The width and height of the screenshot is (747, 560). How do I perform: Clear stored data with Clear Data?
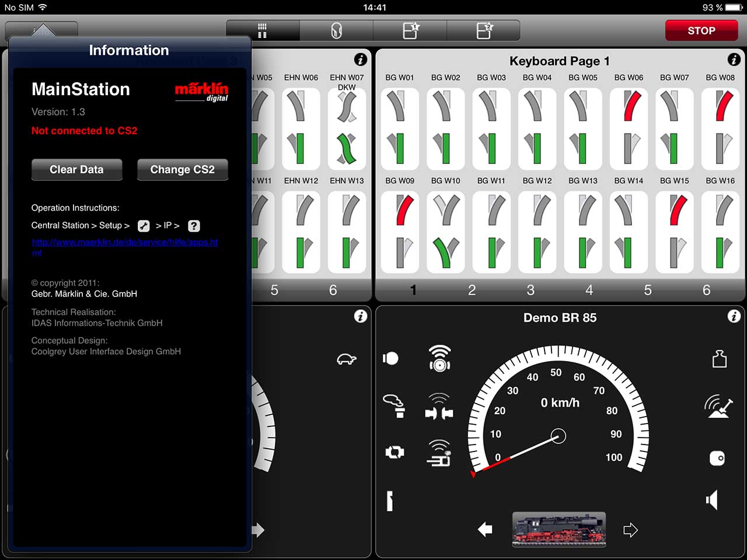pos(76,169)
